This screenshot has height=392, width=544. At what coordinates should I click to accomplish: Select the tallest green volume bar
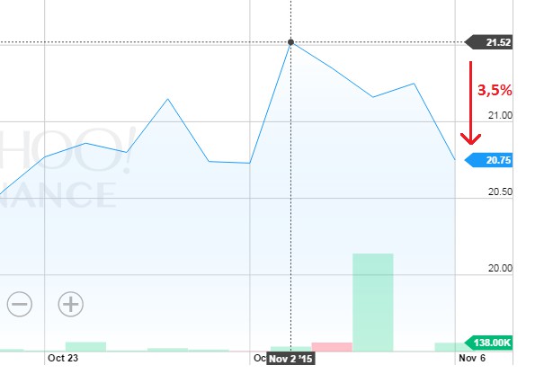tap(373, 302)
